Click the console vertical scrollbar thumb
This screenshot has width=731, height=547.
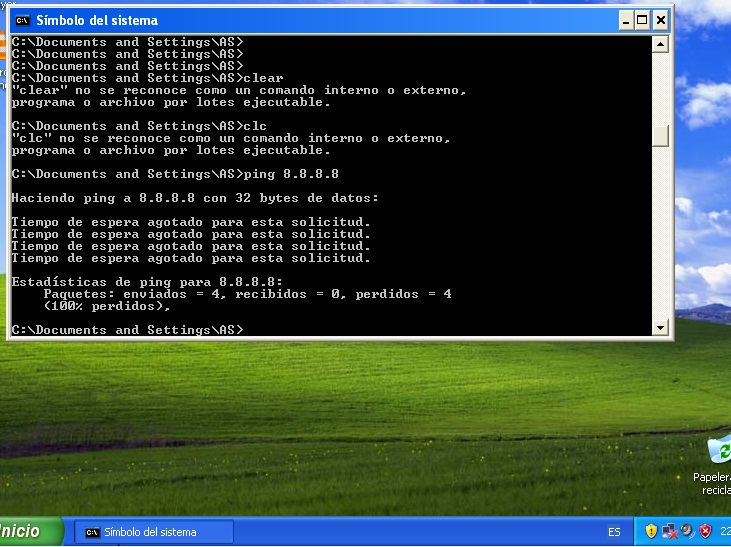tap(660, 136)
